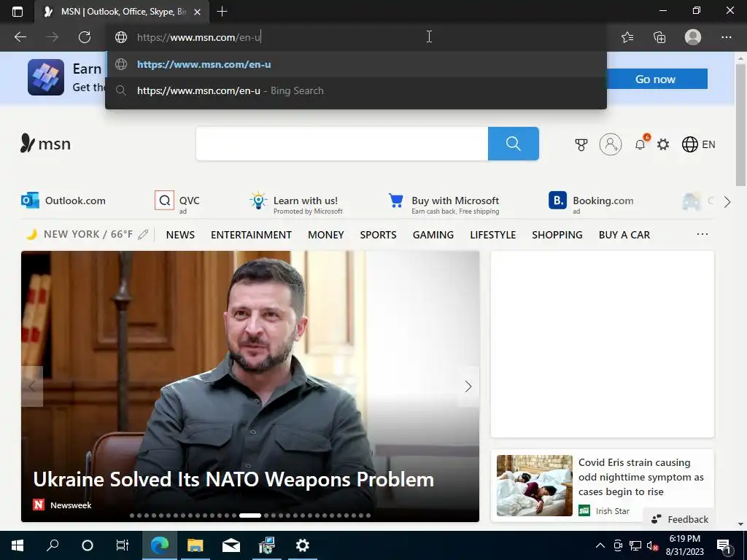Open the ENTERTAINMENT section
The width and height of the screenshot is (747, 560).
click(x=251, y=235)
